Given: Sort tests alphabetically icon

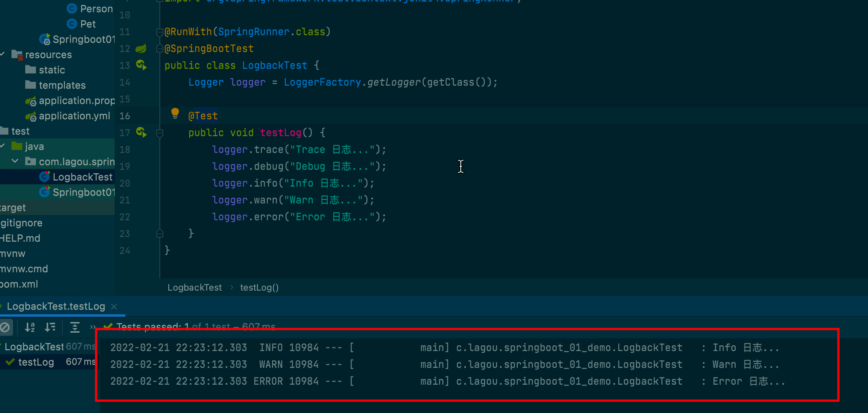Looking at the screenshot, I should point(29,327).
